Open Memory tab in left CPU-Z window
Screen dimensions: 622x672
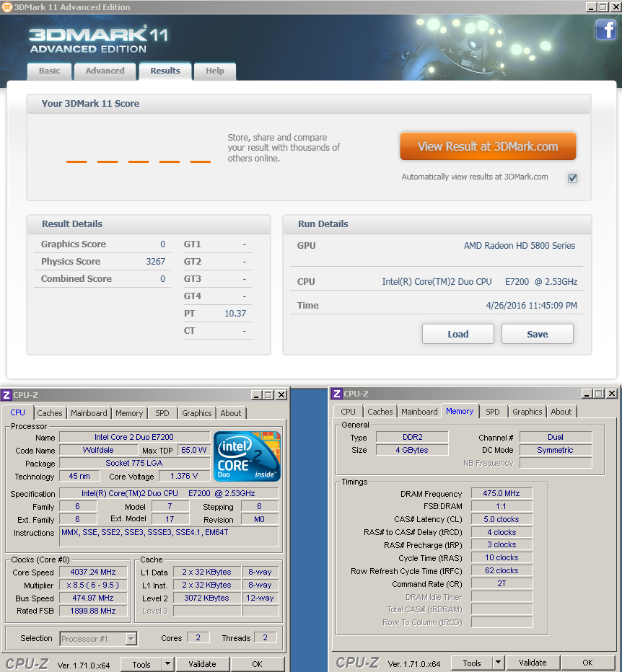point(129,413)
